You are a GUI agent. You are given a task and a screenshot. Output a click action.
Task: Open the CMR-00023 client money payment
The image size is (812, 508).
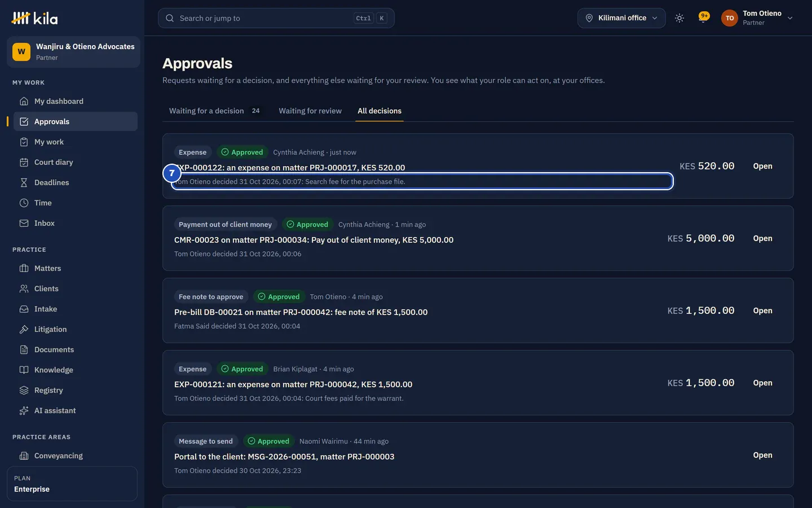click(x=762, y=238)
